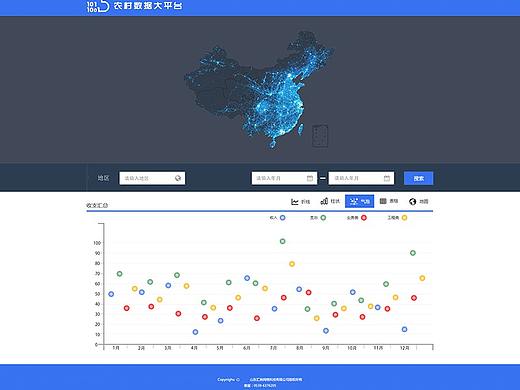Click the blue 搜索 search button
The width and height of the screenshot is (520, 390).
[x=419, y=178]
